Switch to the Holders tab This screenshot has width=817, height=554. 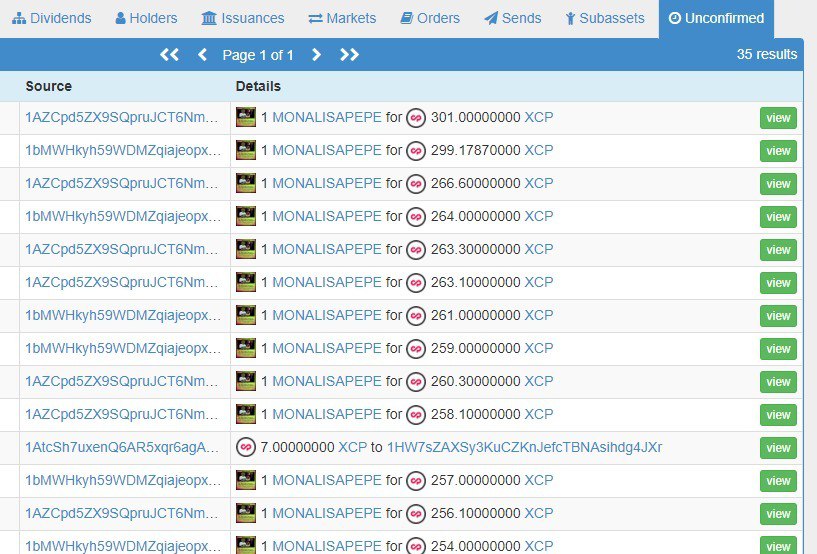[x=146, y=18]
